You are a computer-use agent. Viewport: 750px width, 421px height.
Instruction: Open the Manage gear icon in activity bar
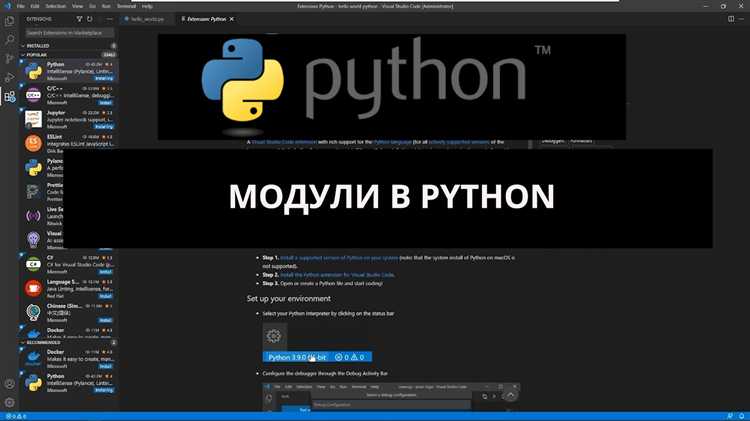[x=10, y=402]
